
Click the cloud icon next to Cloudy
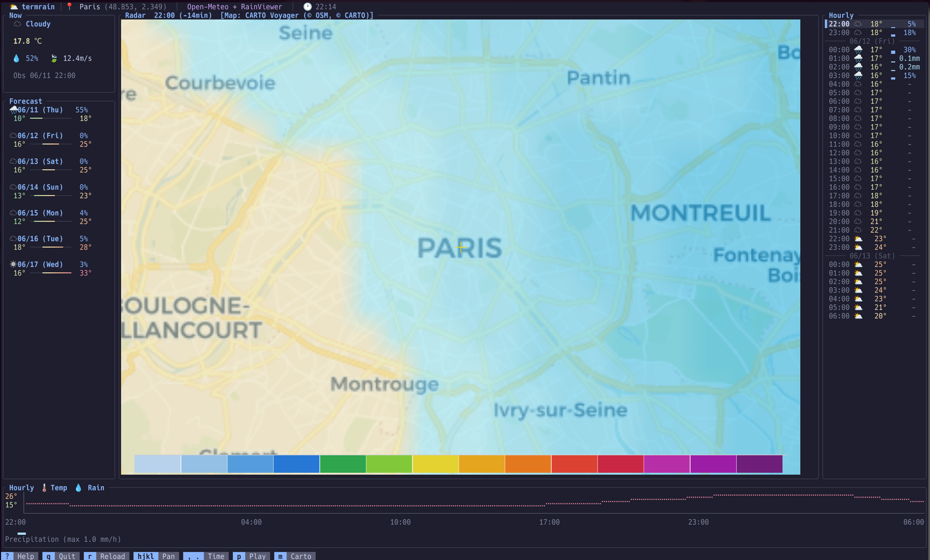click(17, 24)
